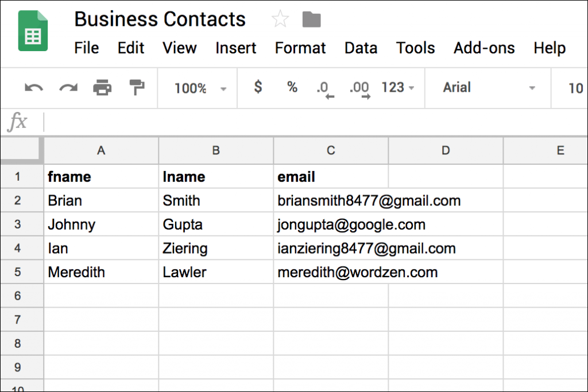
Task: Open the Format menu
Action: click(300, 48)
